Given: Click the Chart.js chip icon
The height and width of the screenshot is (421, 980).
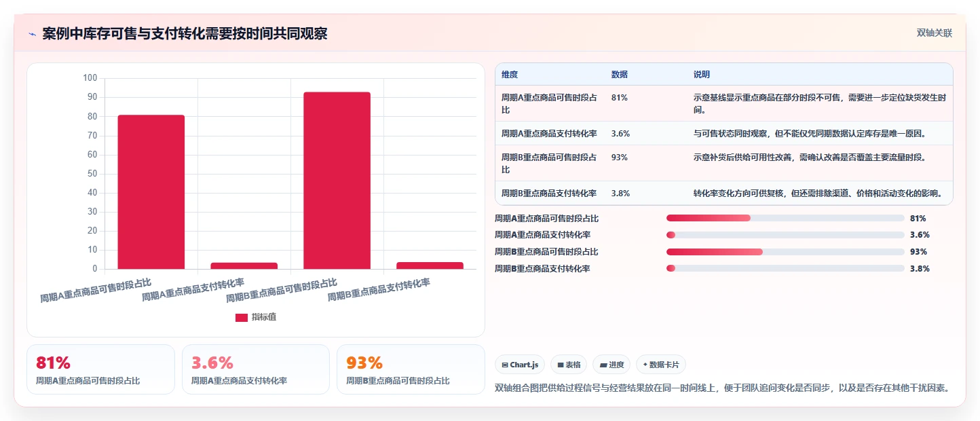Looking at the screenshot, I should (505, 365).
